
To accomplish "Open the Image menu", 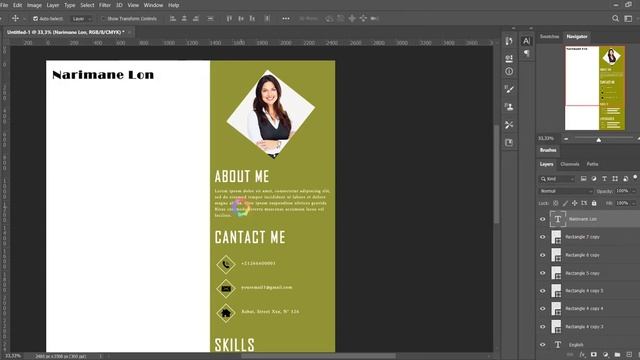I will click(34, 5).
